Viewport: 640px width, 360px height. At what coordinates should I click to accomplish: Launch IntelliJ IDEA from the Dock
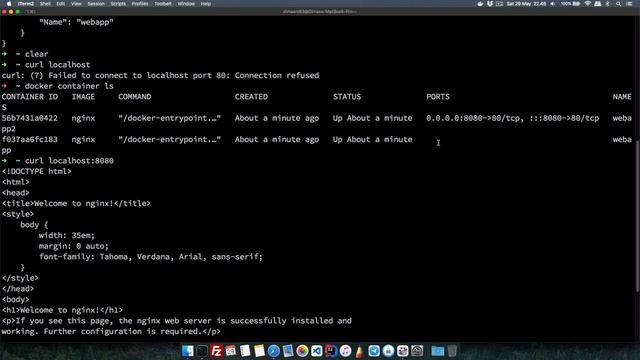click(331, 351)
